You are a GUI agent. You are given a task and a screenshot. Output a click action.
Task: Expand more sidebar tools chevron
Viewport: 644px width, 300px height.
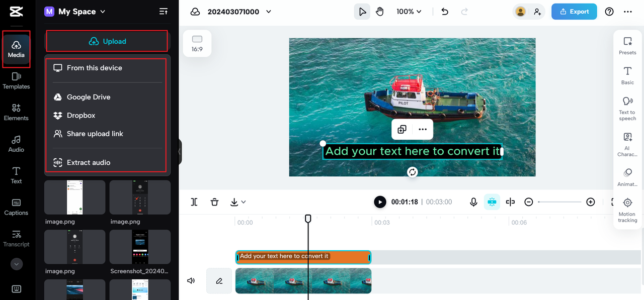(16, 264)
